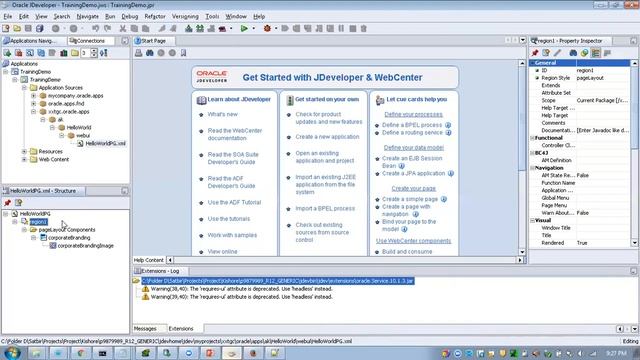Collapse the TrainingDemo workspace node
Viewport: 640px width, 360px height.
6,72
